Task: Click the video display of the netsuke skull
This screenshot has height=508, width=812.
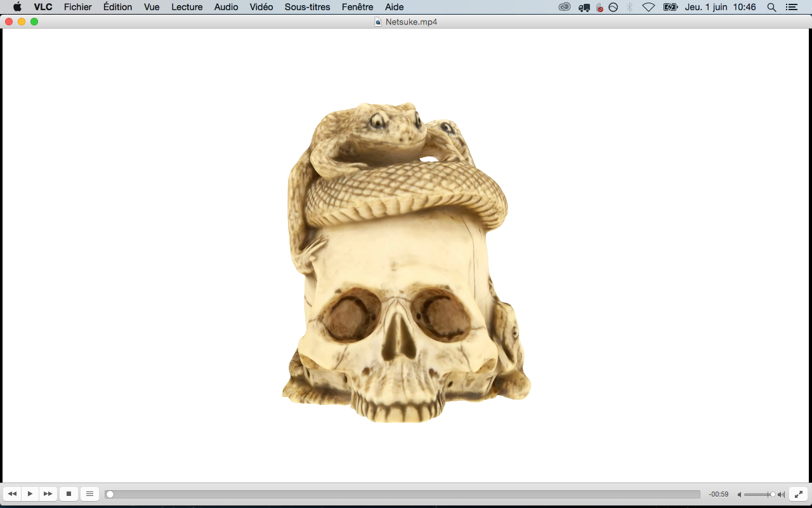Action: pyautogui.click(x=406, y=255)
